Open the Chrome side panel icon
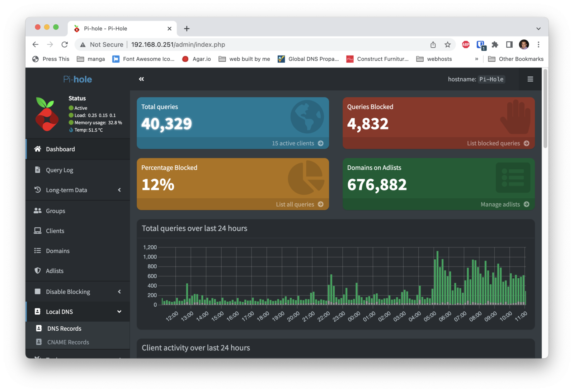This screenshot has height=392, width=574. pos(509,44)
